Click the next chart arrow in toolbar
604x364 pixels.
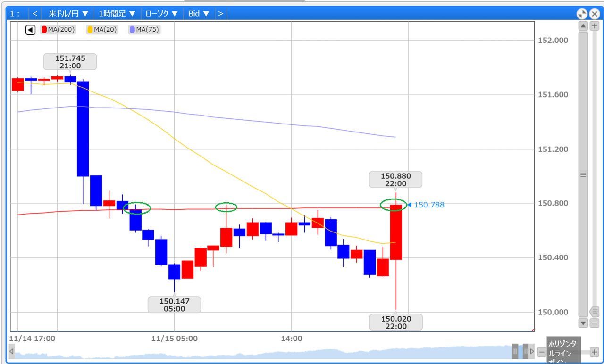220,13
